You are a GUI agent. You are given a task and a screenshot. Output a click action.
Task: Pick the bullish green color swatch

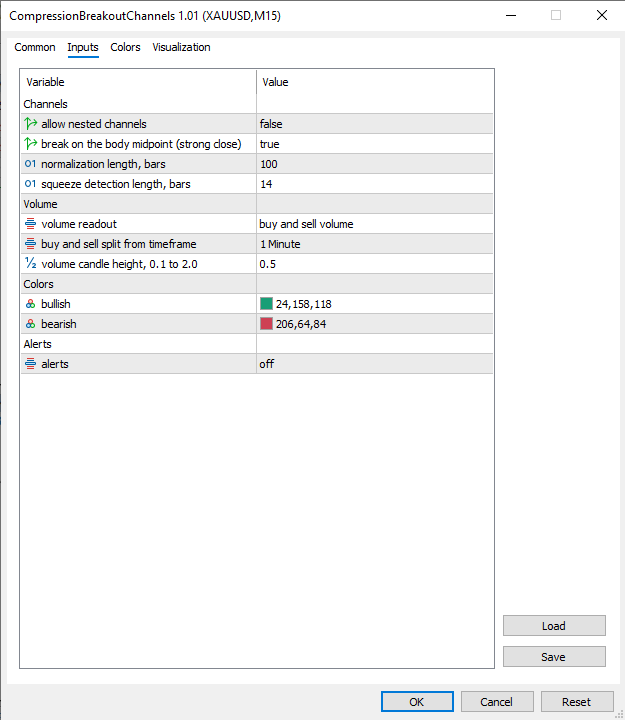click(266, 304)
